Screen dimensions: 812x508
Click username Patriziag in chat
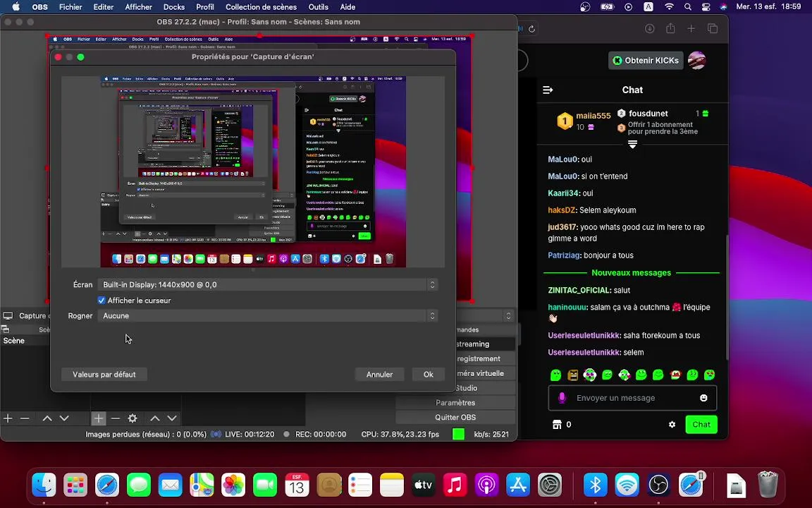pos(565,255)
